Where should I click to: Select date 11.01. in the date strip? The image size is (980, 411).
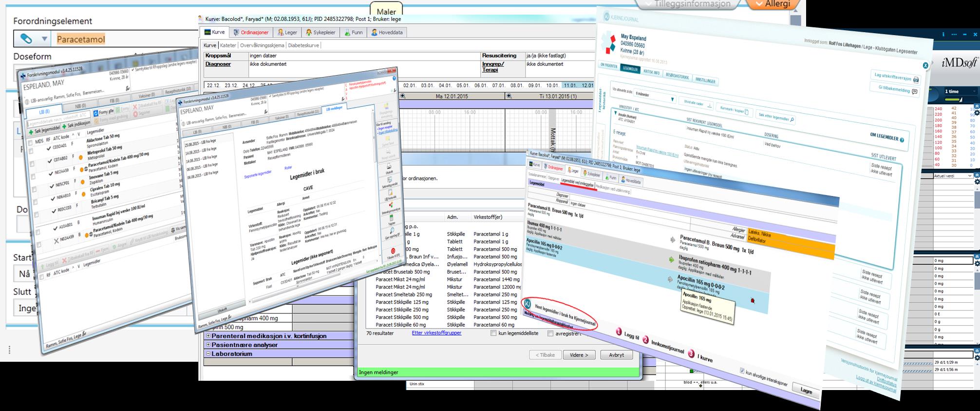(x=570, y=85)
